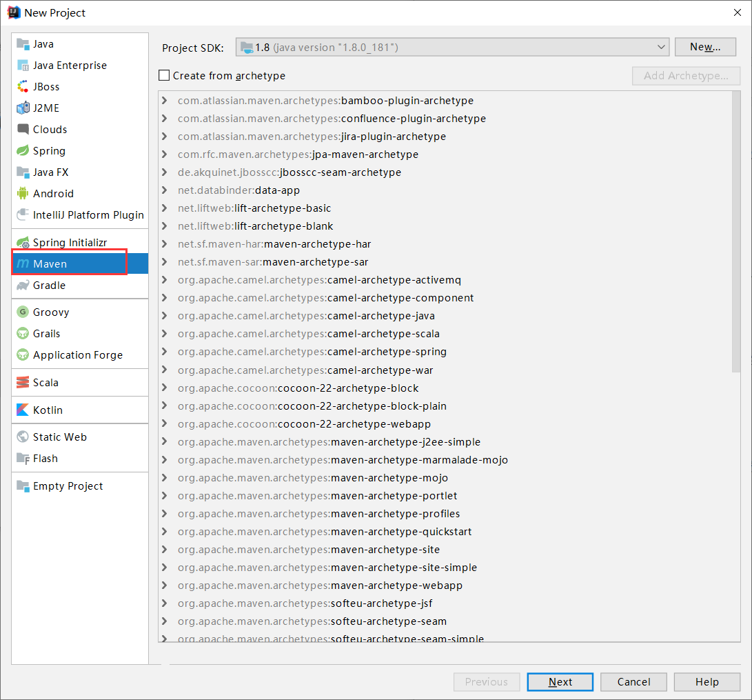Choose the Spring Initializr icon

(x=23, y=242)
